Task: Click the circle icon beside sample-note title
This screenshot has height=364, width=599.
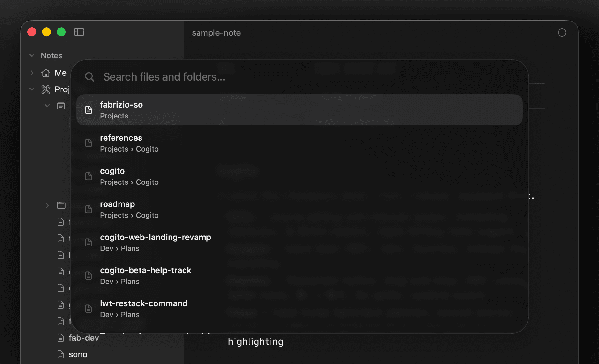Action: (562, 32)
